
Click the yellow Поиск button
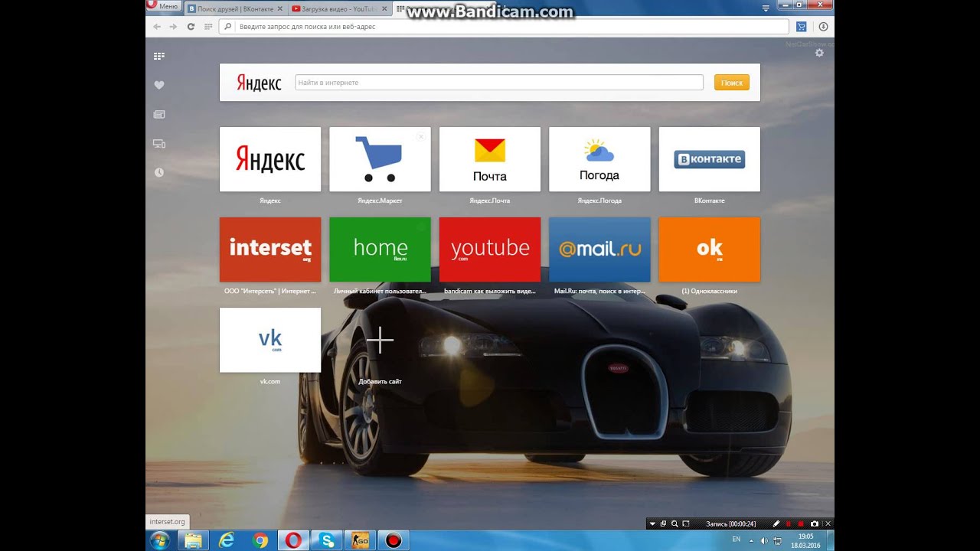coord(732,82)
